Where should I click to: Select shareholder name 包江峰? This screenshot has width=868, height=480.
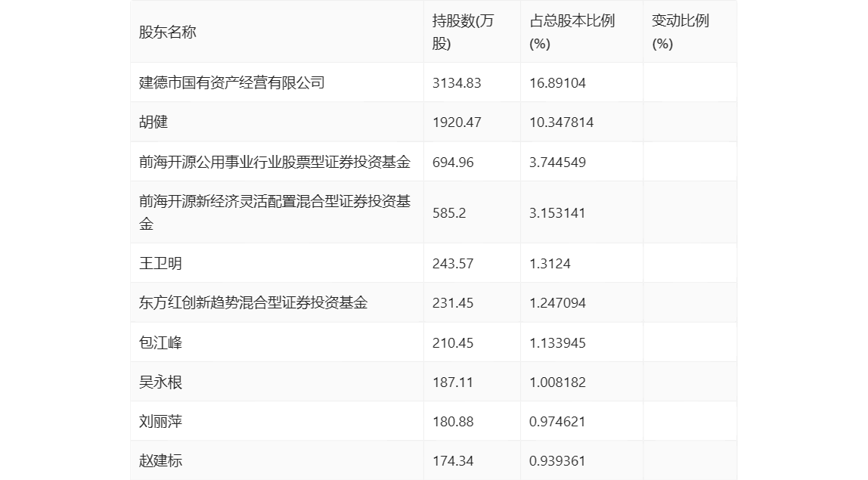click(160, 342)
